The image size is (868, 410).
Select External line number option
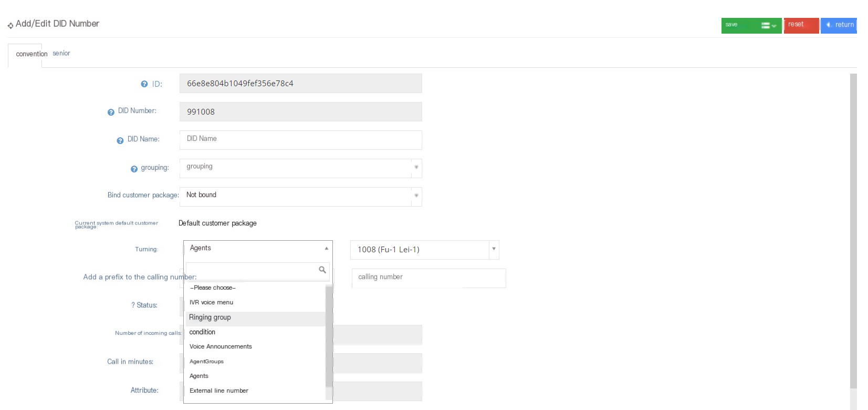[x=256, y=391]
